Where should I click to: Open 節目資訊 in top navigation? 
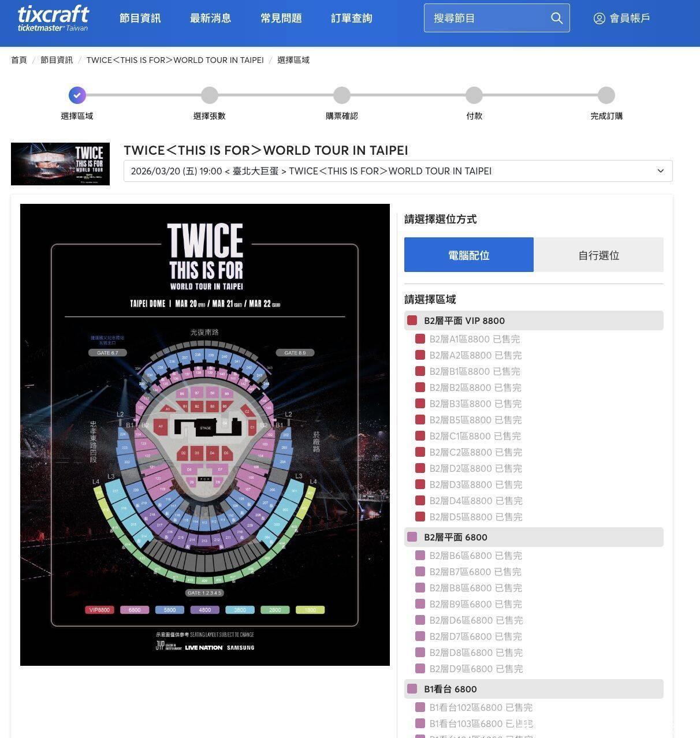(140, 18)
